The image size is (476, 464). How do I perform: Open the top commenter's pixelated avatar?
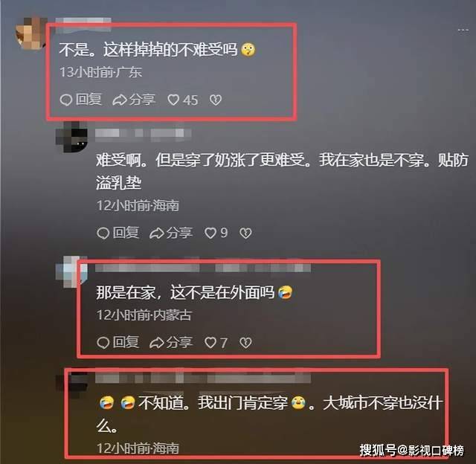(30, 33)
